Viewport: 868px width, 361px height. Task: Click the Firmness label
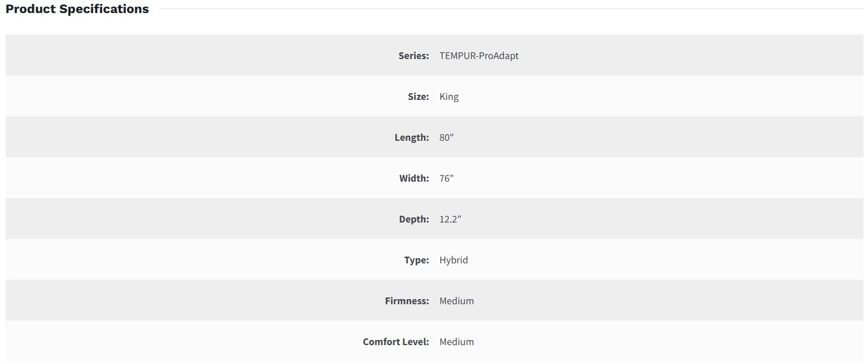pos(407,301)
